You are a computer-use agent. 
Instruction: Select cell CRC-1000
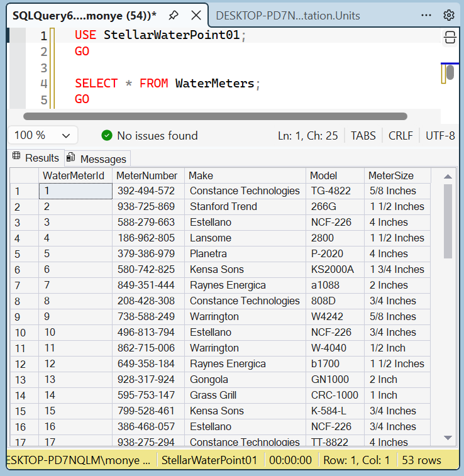pyautogui.click(x=335, y=396)
